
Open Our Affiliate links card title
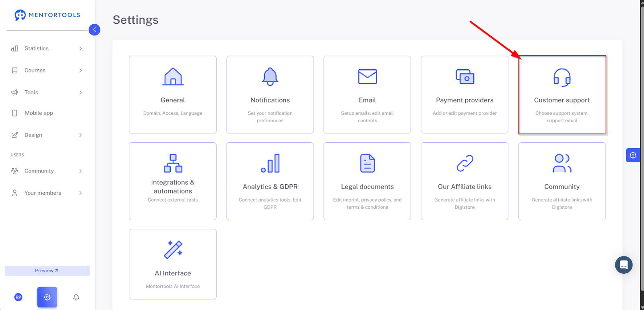click(x=465, y=187)
